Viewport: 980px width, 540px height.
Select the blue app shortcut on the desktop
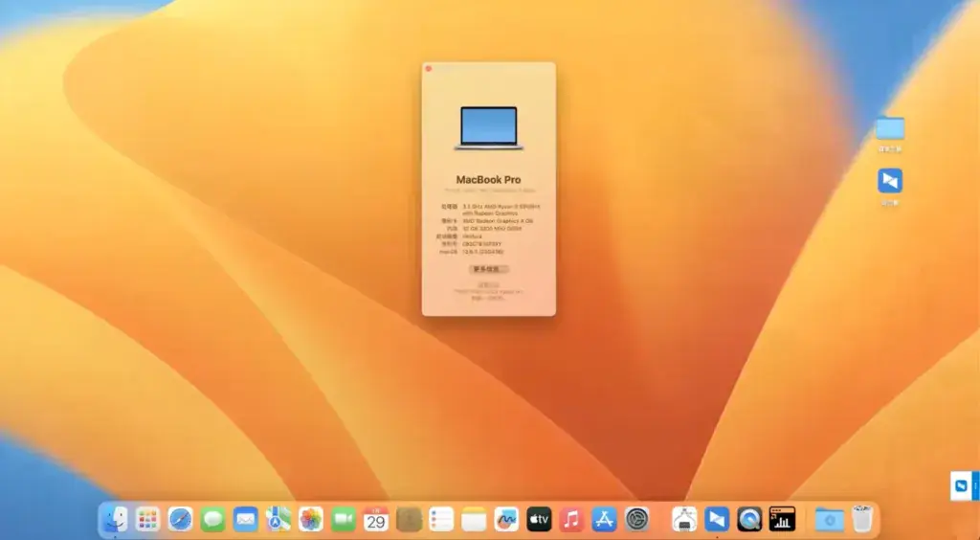pos(890,181)
